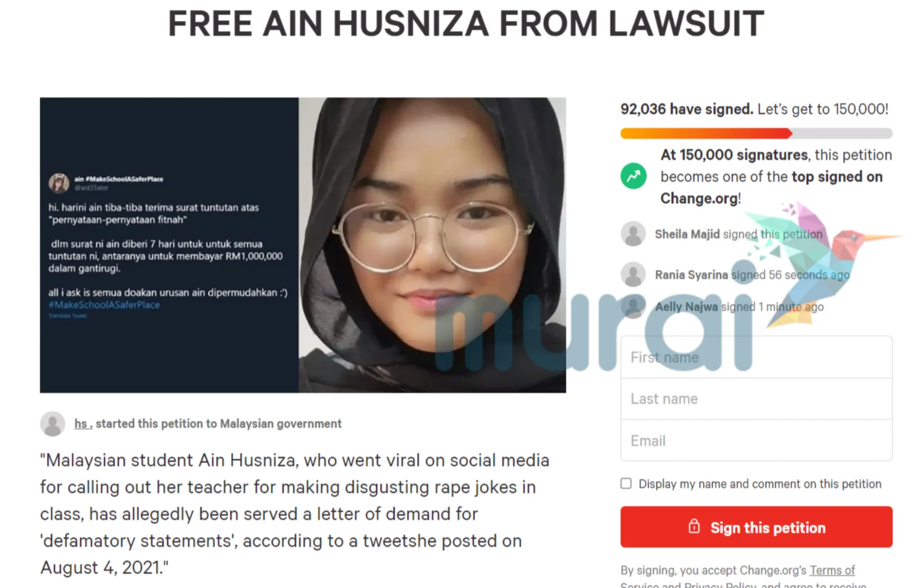915x588 pixels.
Task: Click the FREE AIN HUSNIZA FROM LAWSUIT title
Action: click(x=466, y=23)
